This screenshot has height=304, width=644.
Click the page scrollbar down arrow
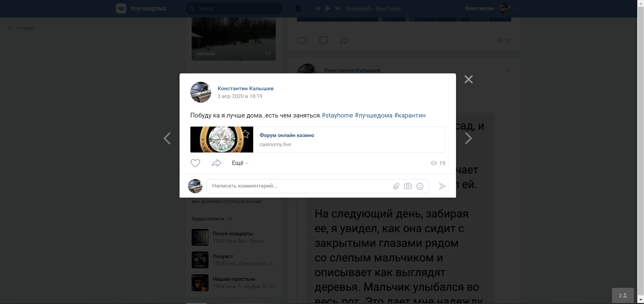tap(641, 300)
